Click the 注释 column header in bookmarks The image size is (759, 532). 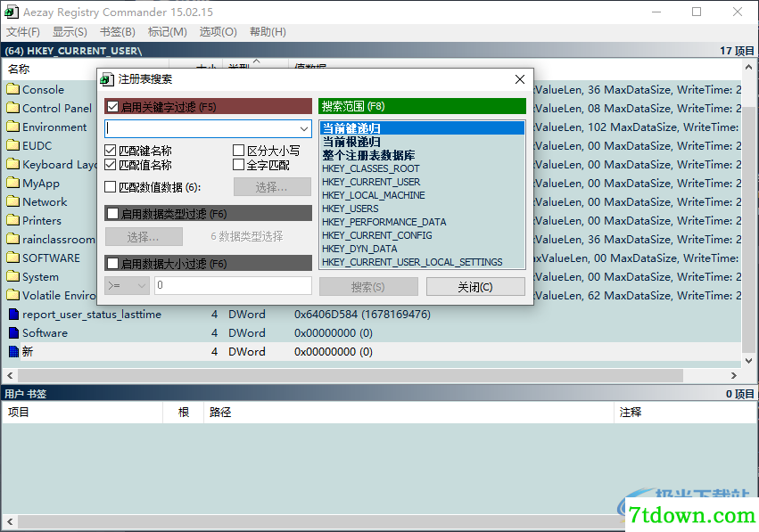click(x=684, y=412)
